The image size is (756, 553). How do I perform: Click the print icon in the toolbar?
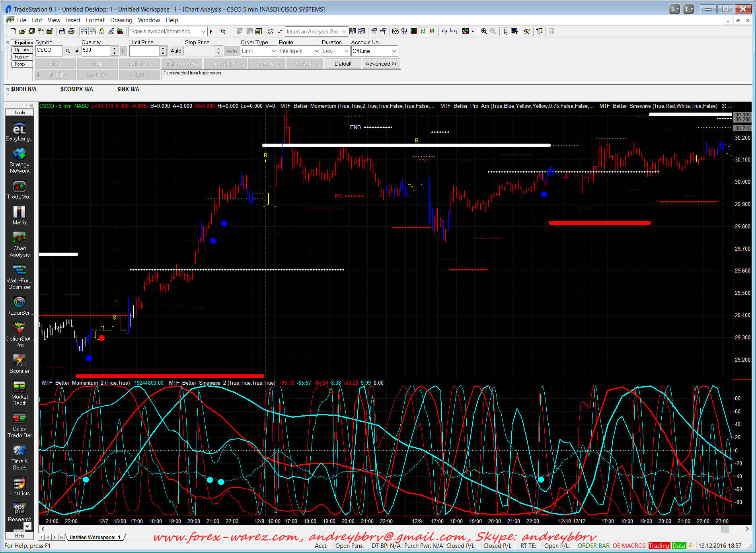(x=71, y=31)
